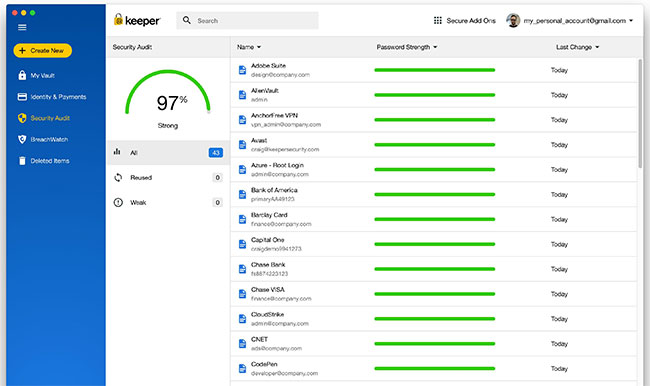Click the search magnifier icon

(187, 20)
